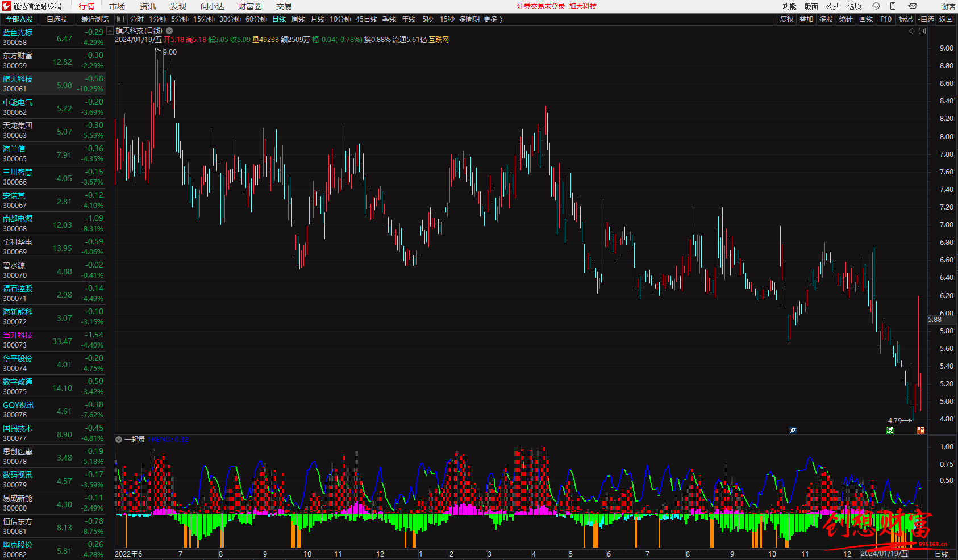958x560 pixels.
Task: Click the Tongdaxin application logo icon
Action: tap(6, 6)
